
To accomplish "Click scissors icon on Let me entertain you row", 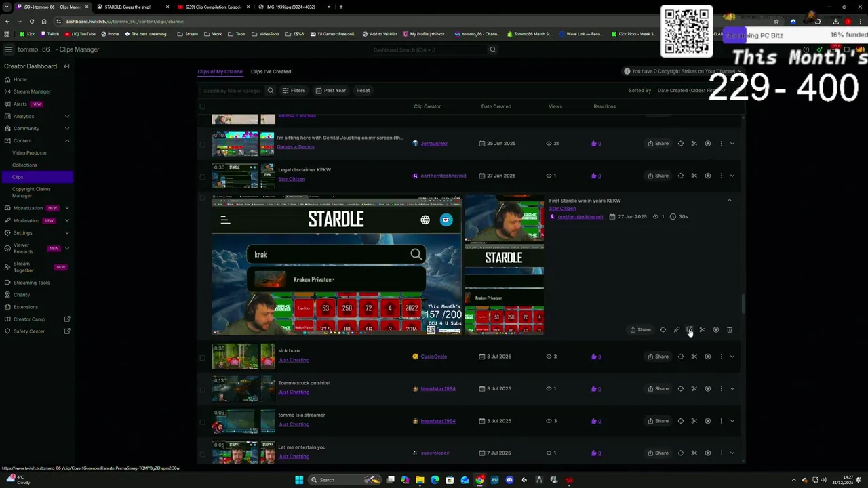I will (694, 453).
